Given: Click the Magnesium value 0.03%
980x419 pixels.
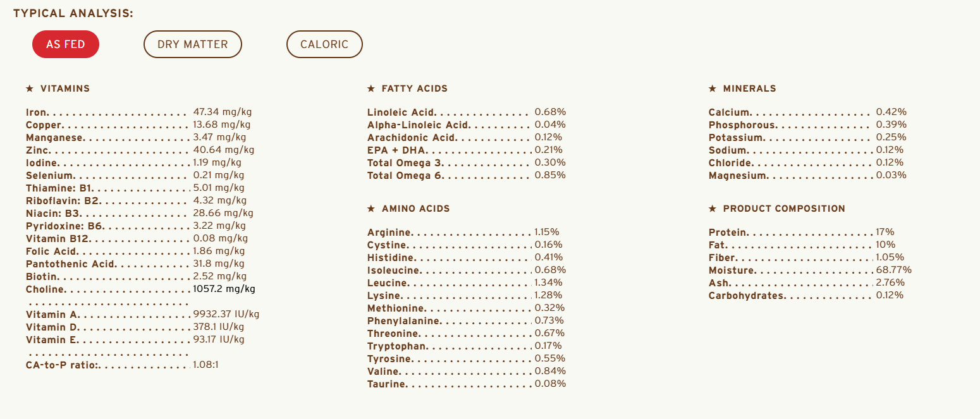Looking at the screenshot, I should pos(891,175).
